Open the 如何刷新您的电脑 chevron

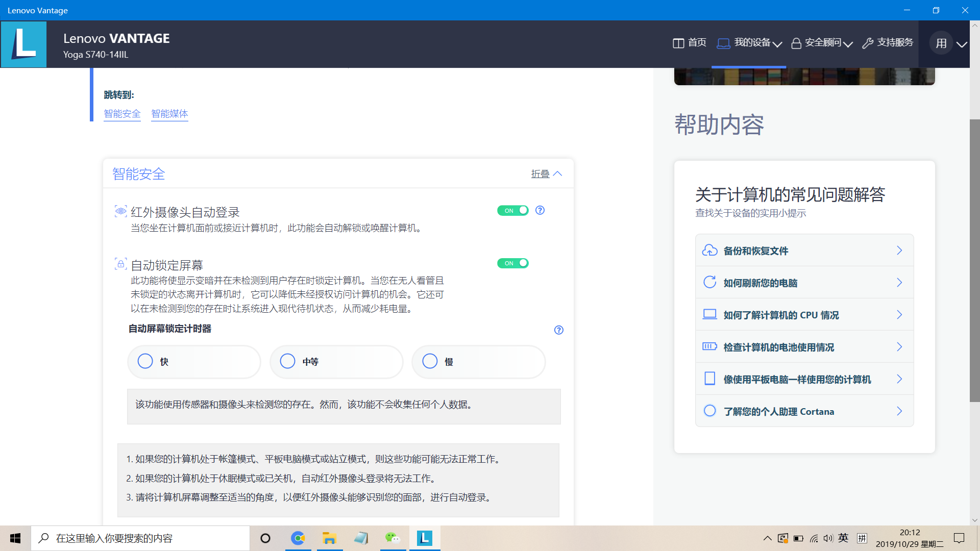coord(899,283)
